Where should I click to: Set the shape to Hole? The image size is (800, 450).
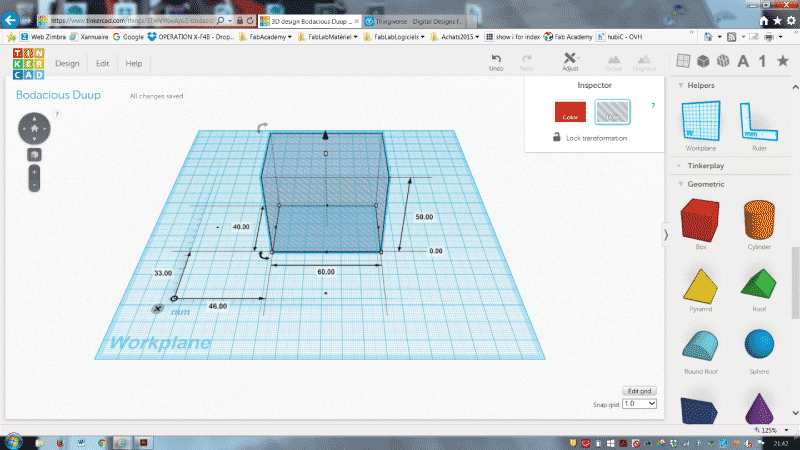(x=612, y=112)
